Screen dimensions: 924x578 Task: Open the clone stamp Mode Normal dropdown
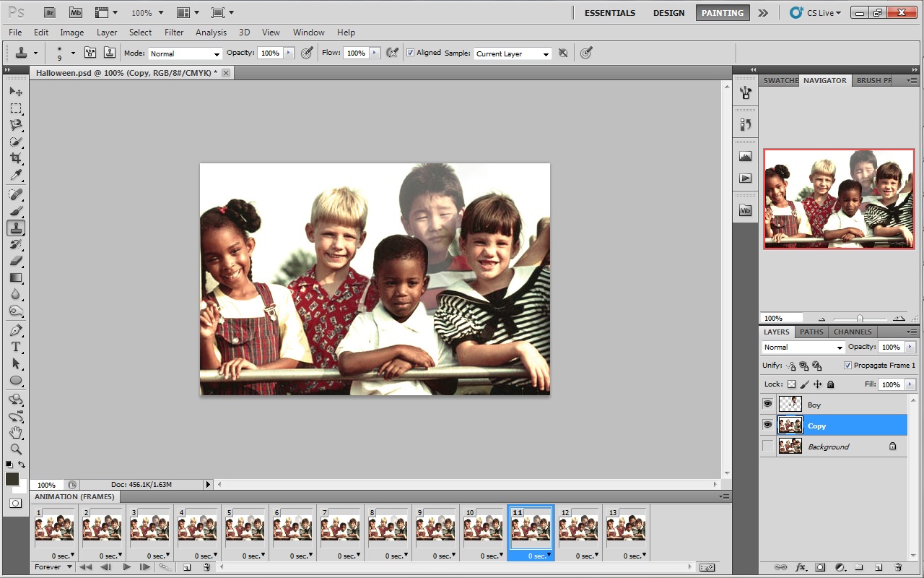pyautogui.click(x=185, y=53)
